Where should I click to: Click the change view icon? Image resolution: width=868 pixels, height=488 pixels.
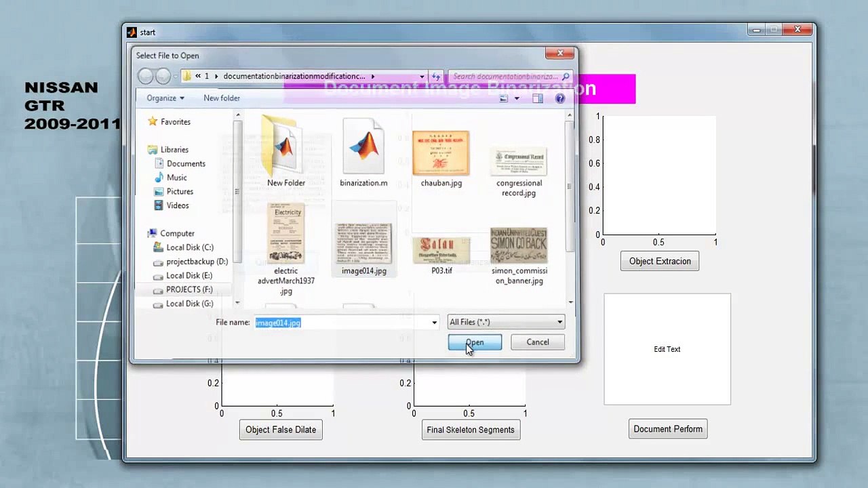click(x=504, y=98)
